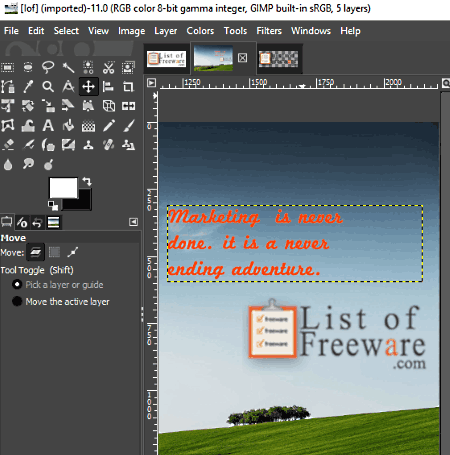Image resolution: width=450 pixels, height=455 pixels.
Task: Set Move mode to layer
Action: [35, 252]
